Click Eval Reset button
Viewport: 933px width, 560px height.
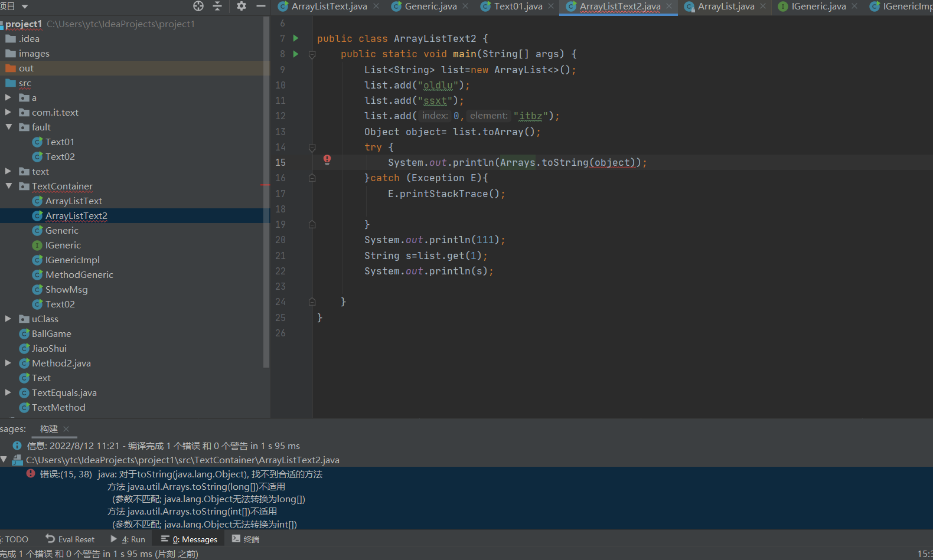click(70, 539)
